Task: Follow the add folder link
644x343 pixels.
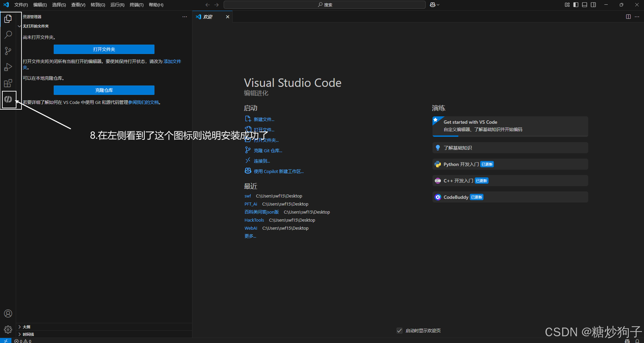Action: pos(172,61)
